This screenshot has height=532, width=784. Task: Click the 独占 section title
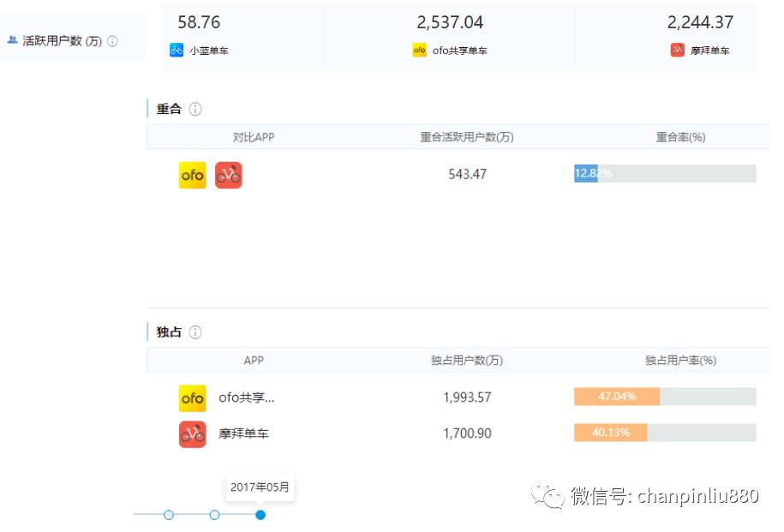point(169,332)
